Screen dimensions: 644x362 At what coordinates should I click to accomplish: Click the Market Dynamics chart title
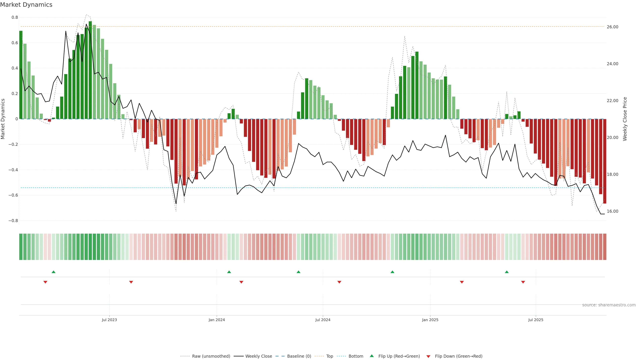(x=26, y=5)
